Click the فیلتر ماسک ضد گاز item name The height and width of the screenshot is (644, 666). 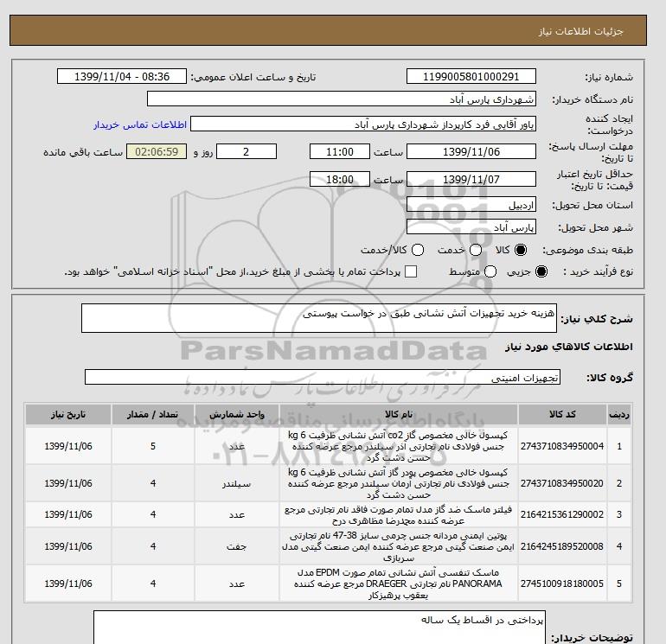(x=399, y=514)
